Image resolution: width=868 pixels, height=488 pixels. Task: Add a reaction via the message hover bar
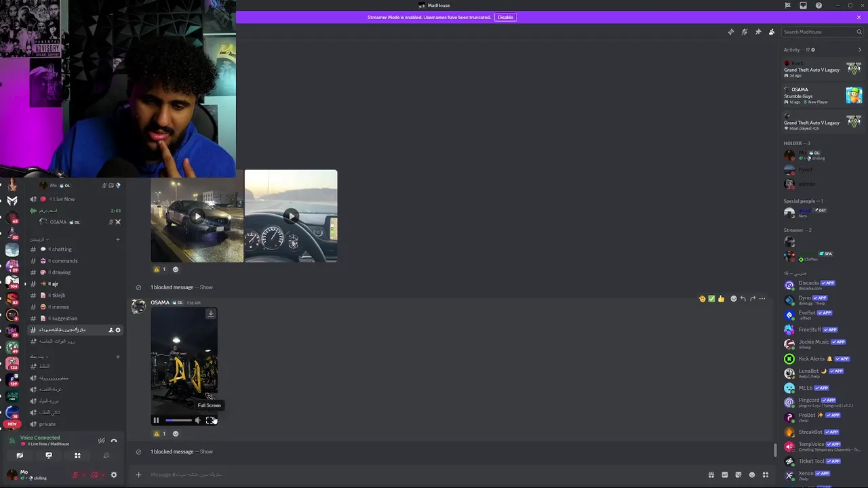[x=733, y=298]
